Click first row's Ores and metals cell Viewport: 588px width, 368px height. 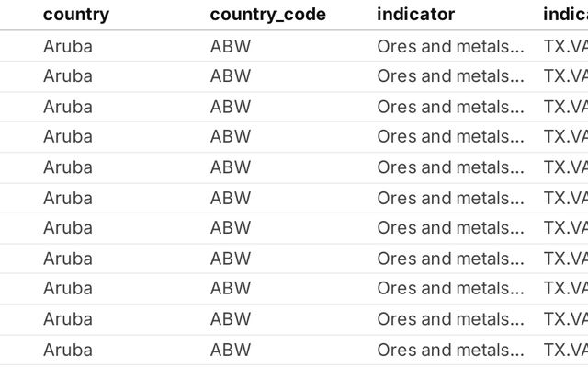pyautogui.click(x=450, y=45)
